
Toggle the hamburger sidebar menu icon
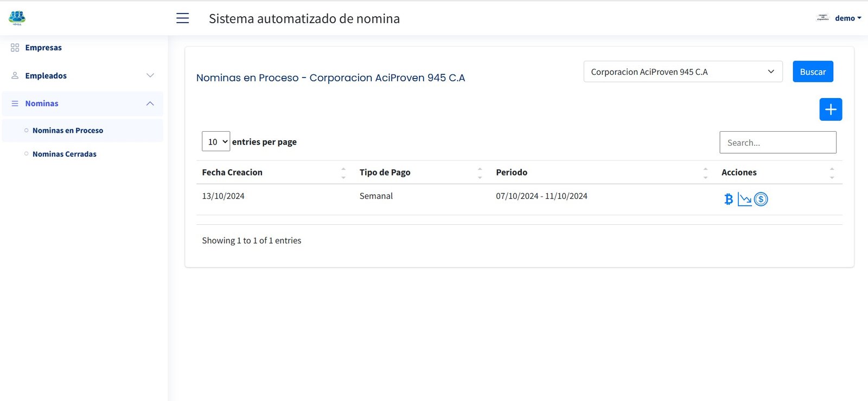click(x=183, y=18)
